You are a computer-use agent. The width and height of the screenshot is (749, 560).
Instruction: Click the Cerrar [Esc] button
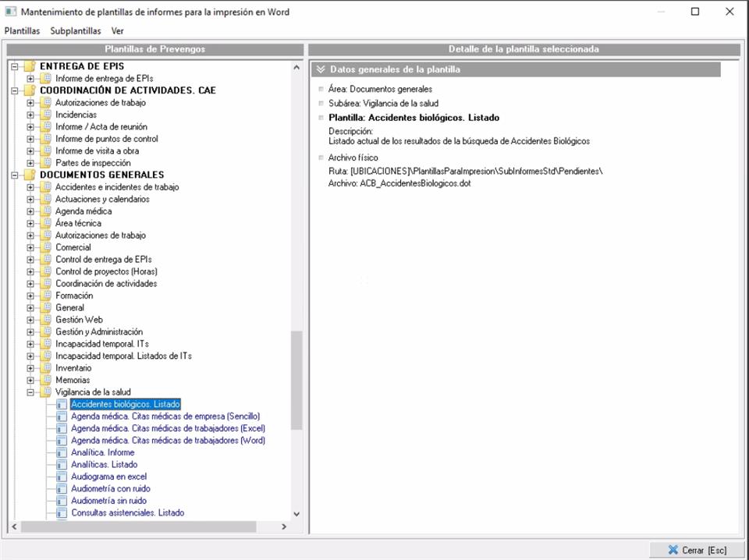click(697, 550)
